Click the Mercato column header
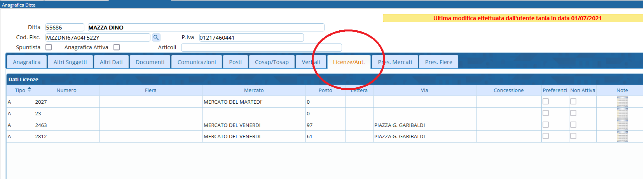This screenshot has width=644, height=179. 254,90
